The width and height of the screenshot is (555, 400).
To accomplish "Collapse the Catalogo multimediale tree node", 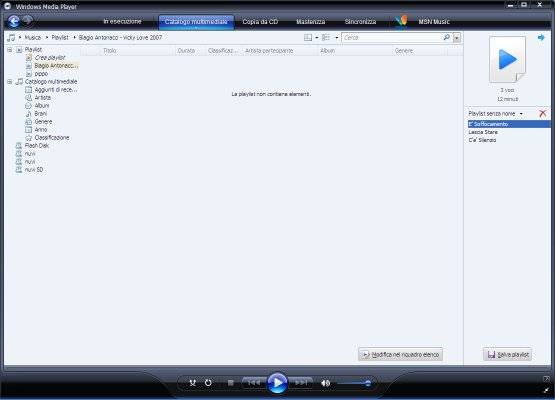I will click(x=10, y=82).
